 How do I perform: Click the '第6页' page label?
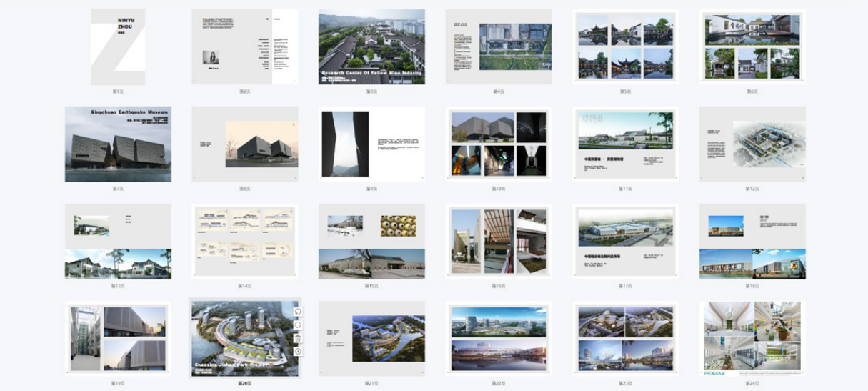click(x=752, y=91)
